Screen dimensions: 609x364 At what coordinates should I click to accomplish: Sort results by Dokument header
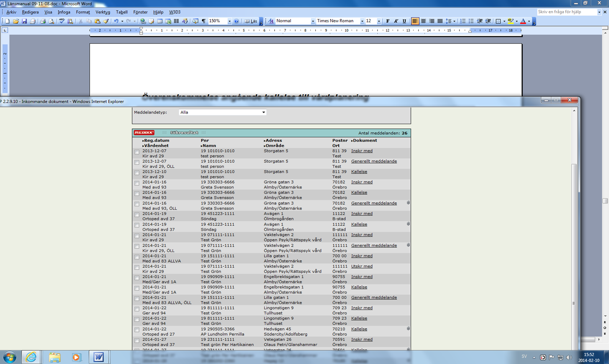click(364, 141)
